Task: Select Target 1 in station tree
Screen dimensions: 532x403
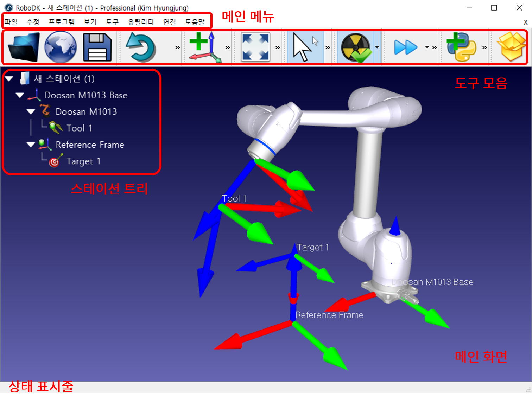Action: (84, 161)
